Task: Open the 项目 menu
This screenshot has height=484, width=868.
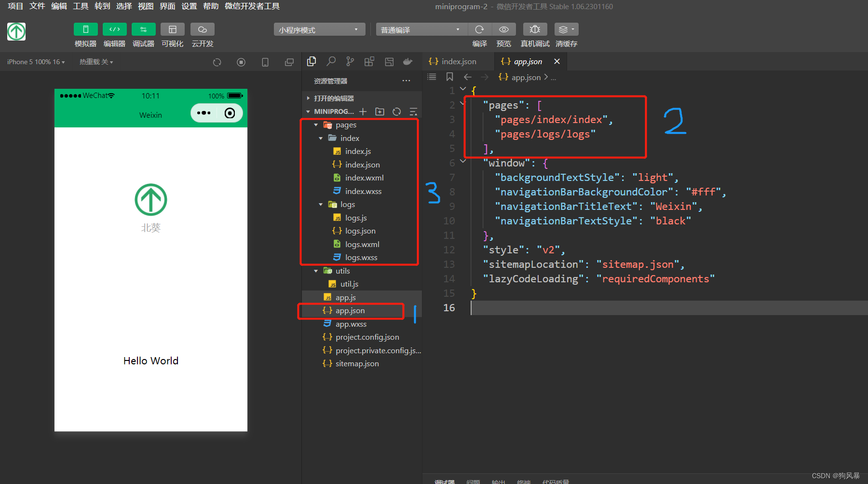Action: point(15,6)
